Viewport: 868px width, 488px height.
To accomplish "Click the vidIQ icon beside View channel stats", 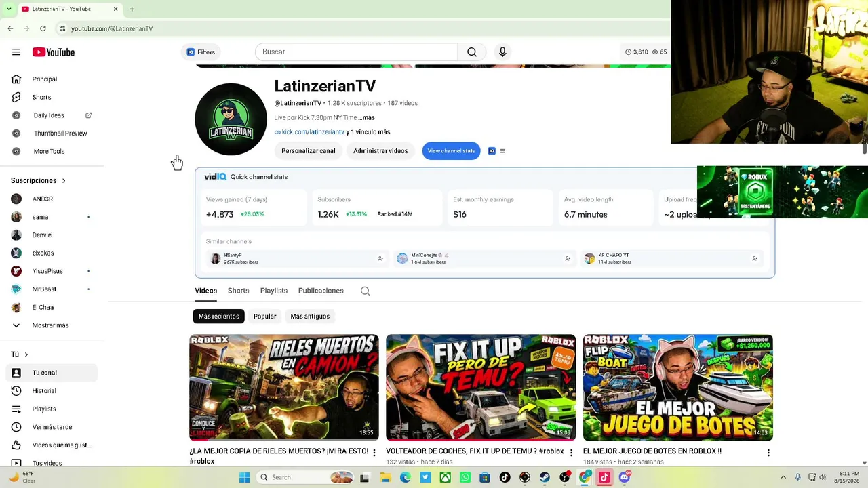I will coord(492,151).
